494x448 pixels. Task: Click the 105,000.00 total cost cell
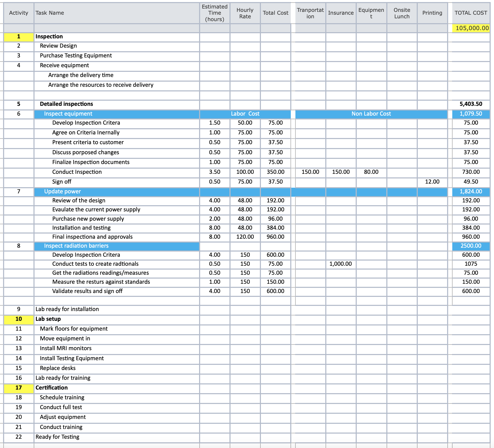[471, 28]
